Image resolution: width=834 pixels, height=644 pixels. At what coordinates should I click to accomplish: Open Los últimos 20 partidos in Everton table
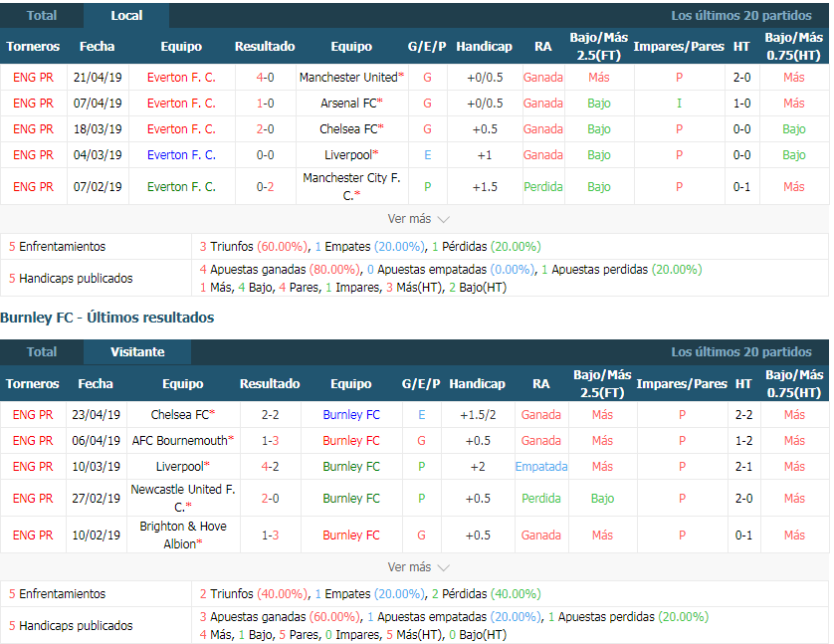(x=740, y=15)
